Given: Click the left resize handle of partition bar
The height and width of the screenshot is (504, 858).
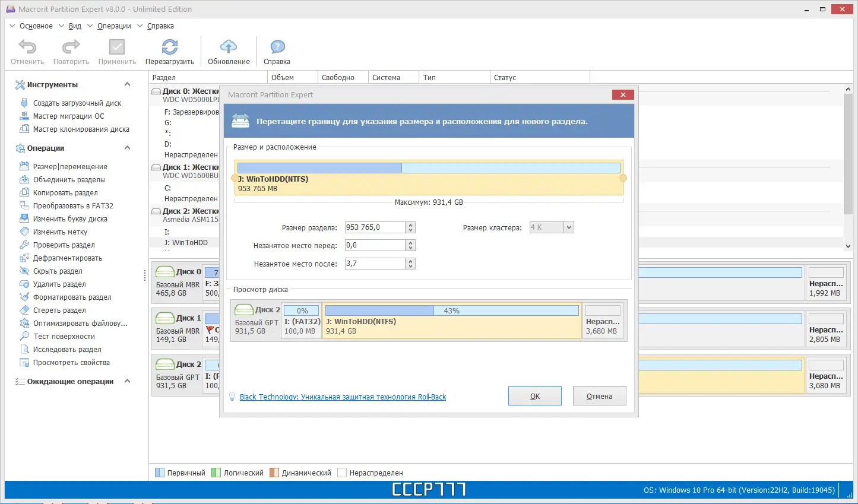Looking at the screenshot, I should (234, 178).
